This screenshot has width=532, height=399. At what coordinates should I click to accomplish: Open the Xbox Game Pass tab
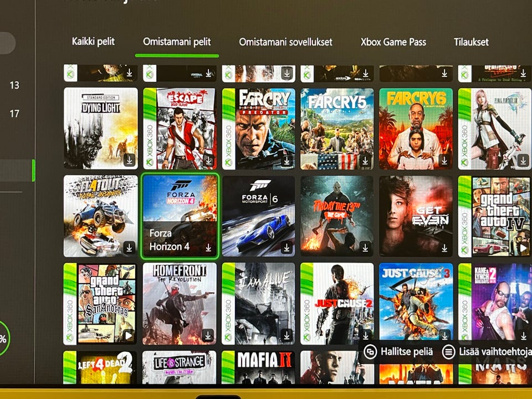pyautogui.click(x=393, y=42)
